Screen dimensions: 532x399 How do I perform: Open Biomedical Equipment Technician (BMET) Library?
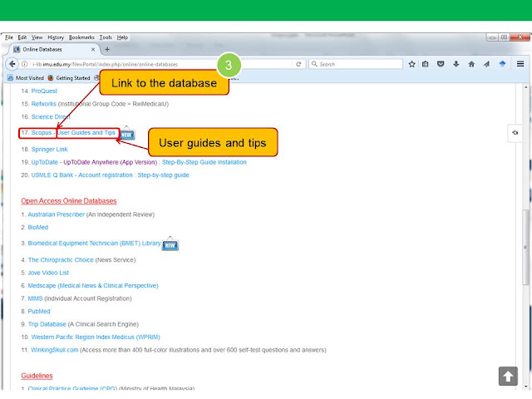click(x=94, y=244)
